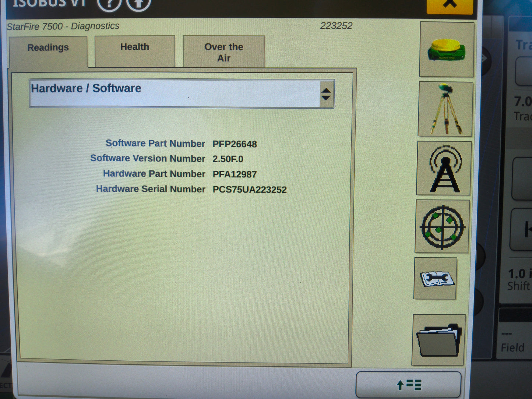Select the Software Version Number value 2.50F.0
The image size is (532, 399).
point(228,159)
